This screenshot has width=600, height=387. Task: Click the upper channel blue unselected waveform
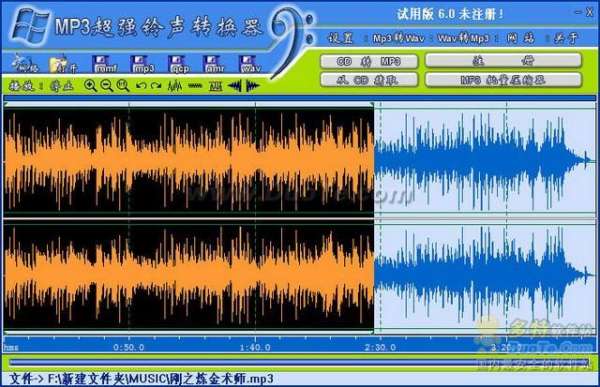tap(484, 160)
